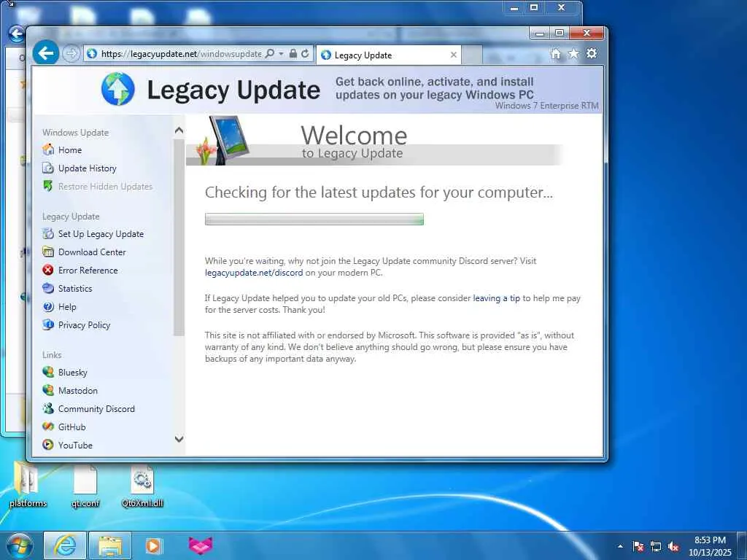Open Windows Media Player from taskbar
747x560 pixels.
click(153, 545)
